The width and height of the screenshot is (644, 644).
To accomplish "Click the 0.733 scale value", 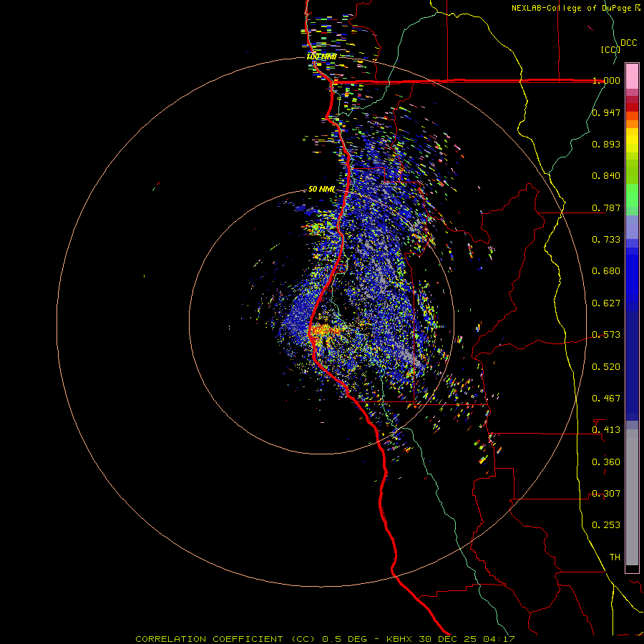I will 606,240.
